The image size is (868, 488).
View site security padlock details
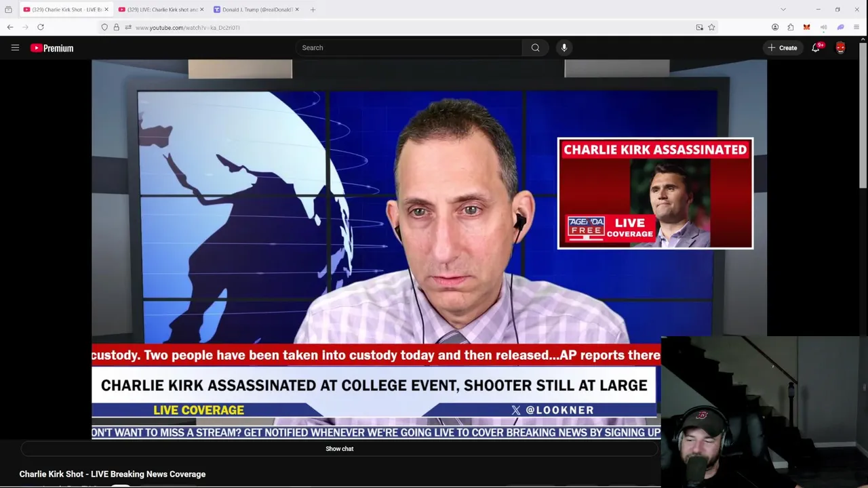[x=116, y=27]
